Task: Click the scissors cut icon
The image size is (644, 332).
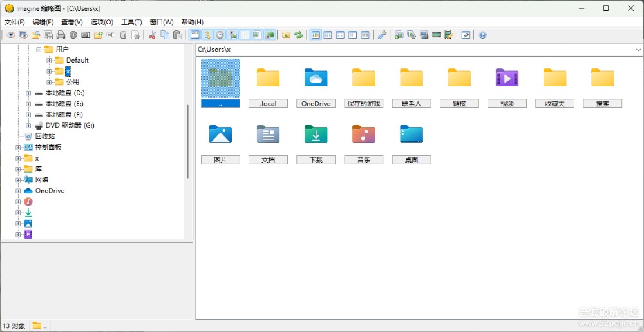Action: click(x=153, y=35)
